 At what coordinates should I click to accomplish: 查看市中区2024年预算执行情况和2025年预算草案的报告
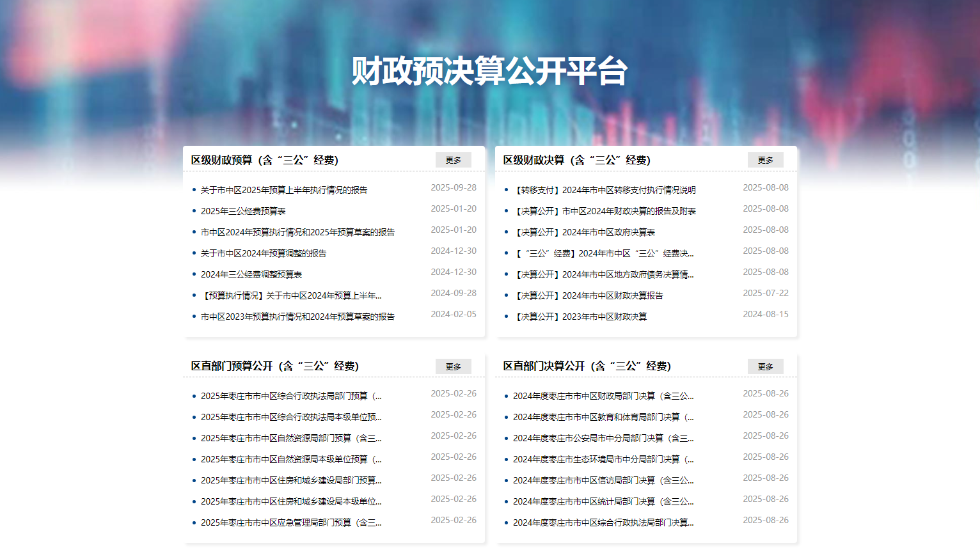coord(296,231)
